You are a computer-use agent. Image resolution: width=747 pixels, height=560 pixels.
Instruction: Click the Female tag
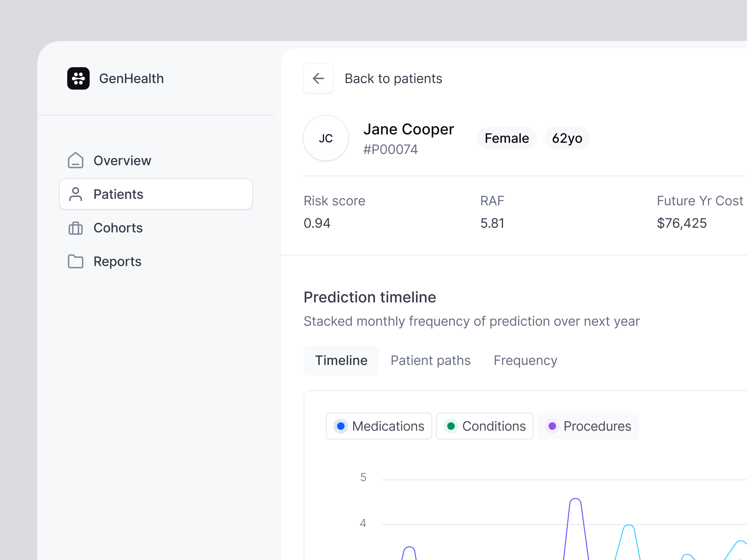[507, 138]
